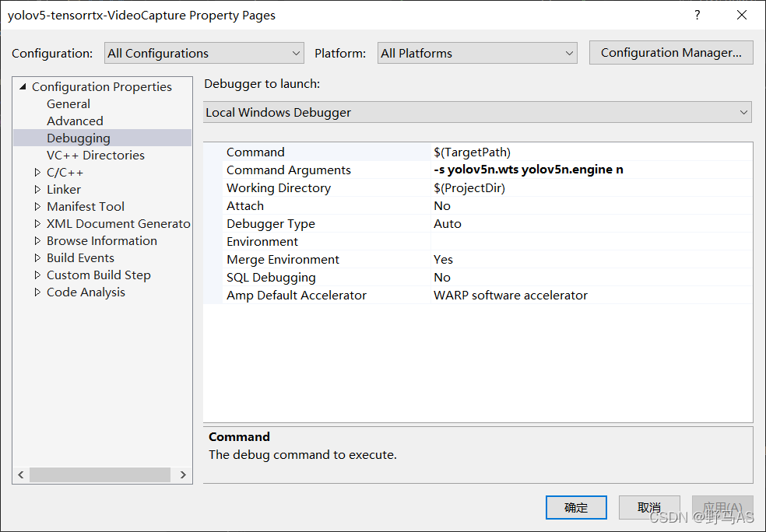Click the 确定 (OK) button
Image resolution: width=766 pixels, height=532 pixels.
pyautogui.click(x=576, y=508)
